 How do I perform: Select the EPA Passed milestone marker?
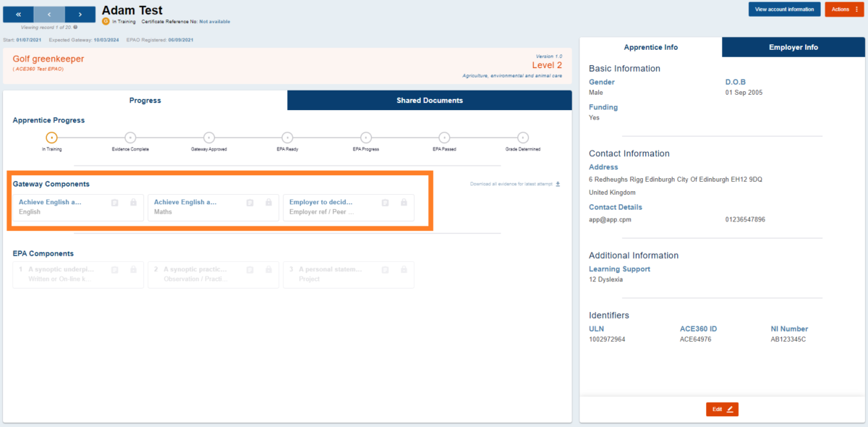pos(444,138)
